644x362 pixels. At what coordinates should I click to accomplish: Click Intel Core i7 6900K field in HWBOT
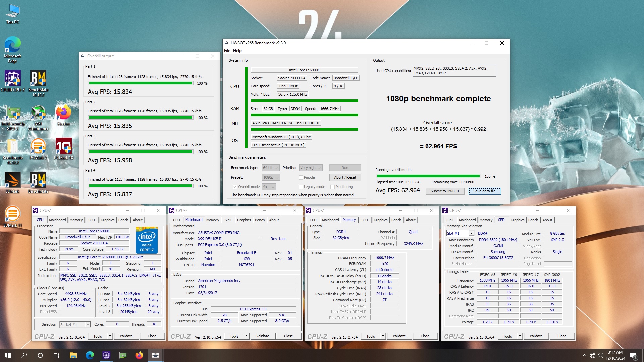[x=304, y=70]
